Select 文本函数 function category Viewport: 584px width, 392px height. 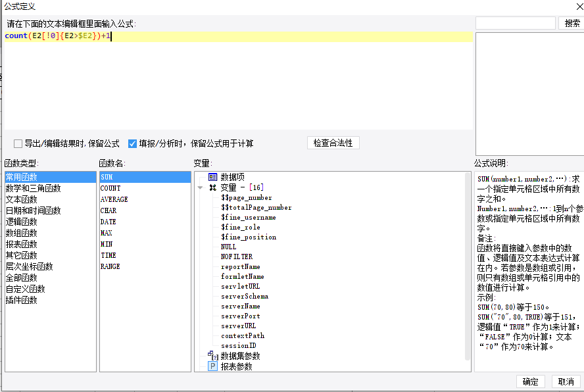point(50,199)
